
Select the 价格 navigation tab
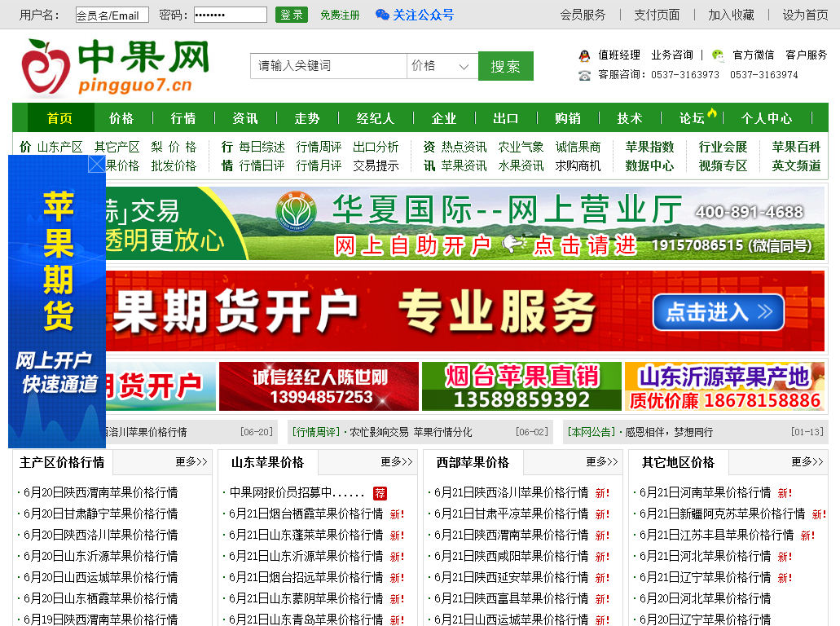pyautogui.click(x=121, y=118)
